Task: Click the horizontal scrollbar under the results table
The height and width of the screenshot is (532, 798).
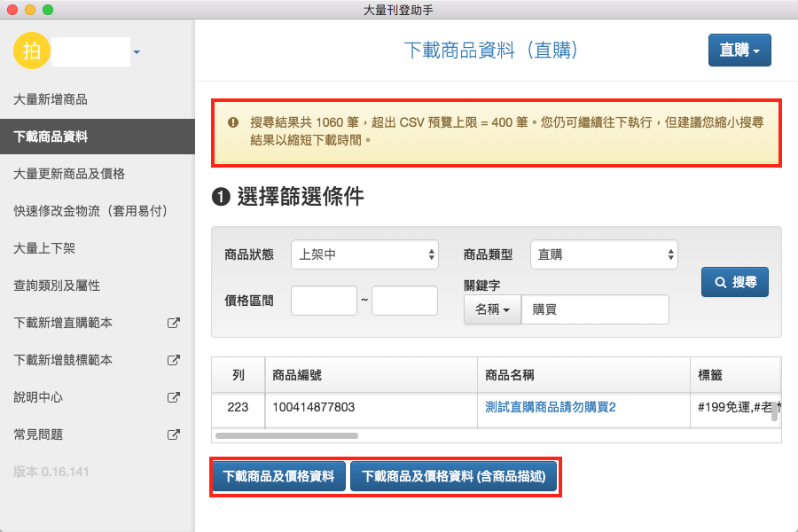Action: click(x=287, y=436)
